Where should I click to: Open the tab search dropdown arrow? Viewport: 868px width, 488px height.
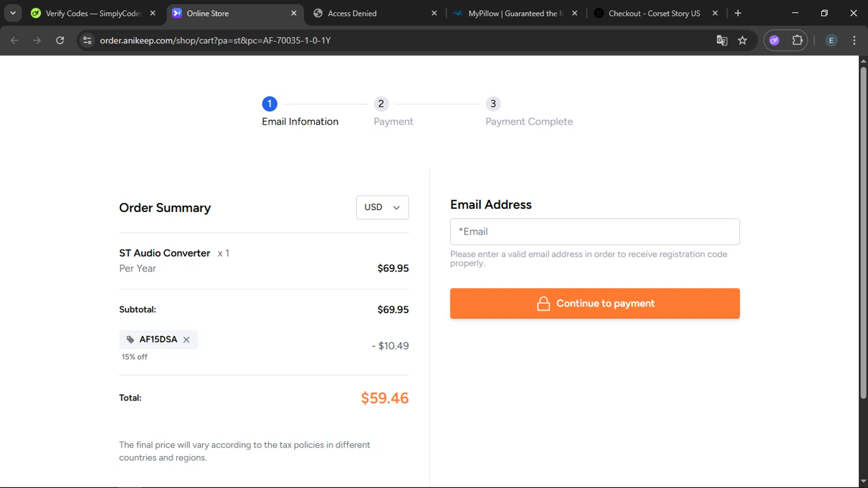click(x=13, y=13)
